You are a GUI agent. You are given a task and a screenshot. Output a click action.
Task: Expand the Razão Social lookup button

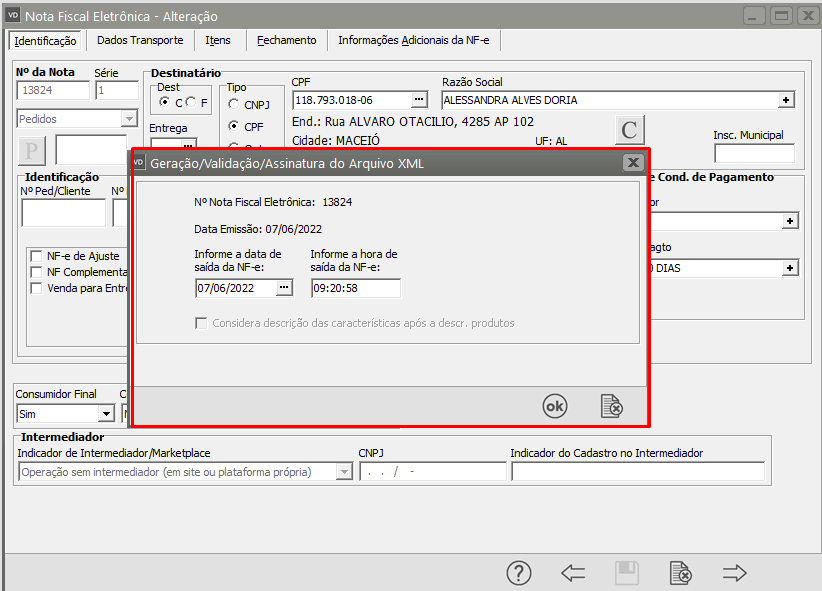click(x=786, y=100)
